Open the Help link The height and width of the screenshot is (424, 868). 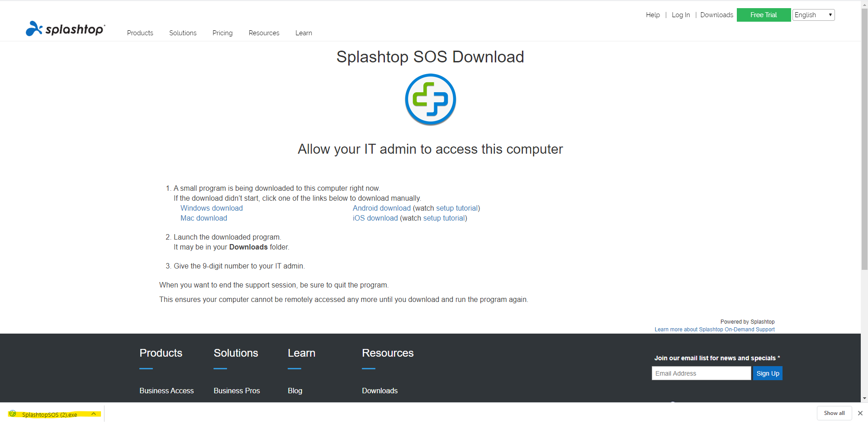point(653,15)
